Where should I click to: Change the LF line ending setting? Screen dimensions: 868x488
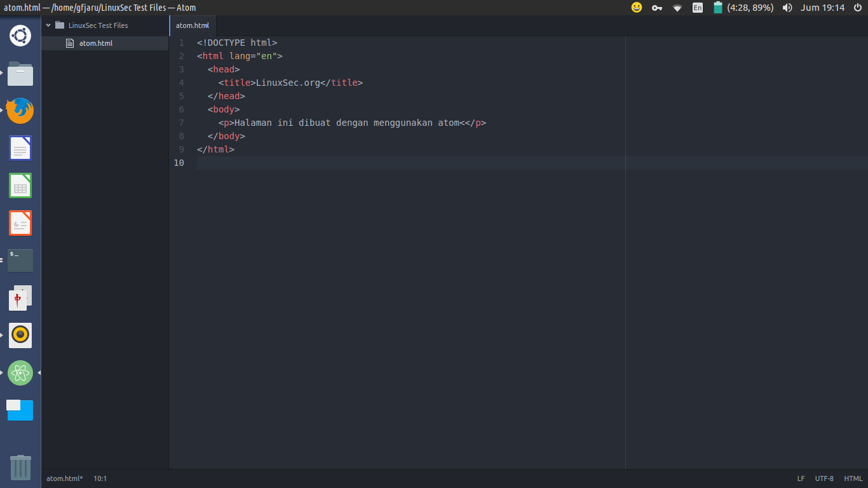[x=801, y=478]
